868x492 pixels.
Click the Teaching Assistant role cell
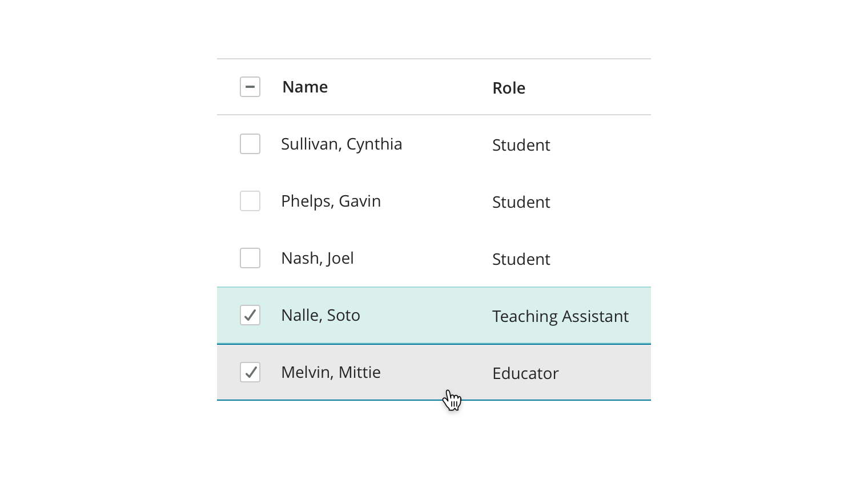point(560,316)
